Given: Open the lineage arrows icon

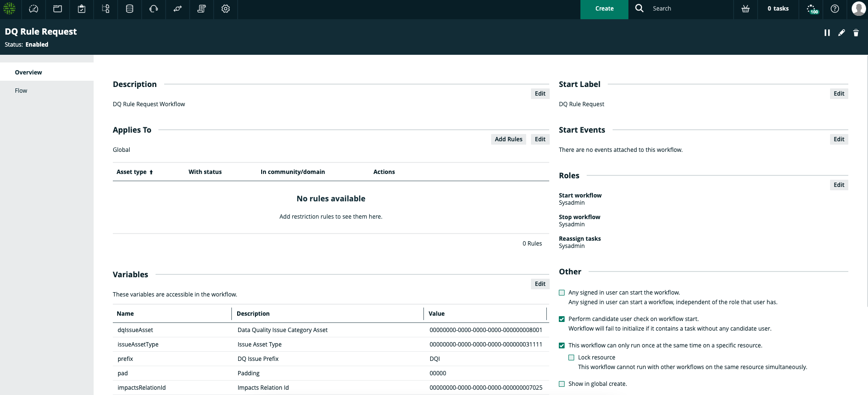Looking at the screenshot, I should pyautogui.click(x=178, y=9).
